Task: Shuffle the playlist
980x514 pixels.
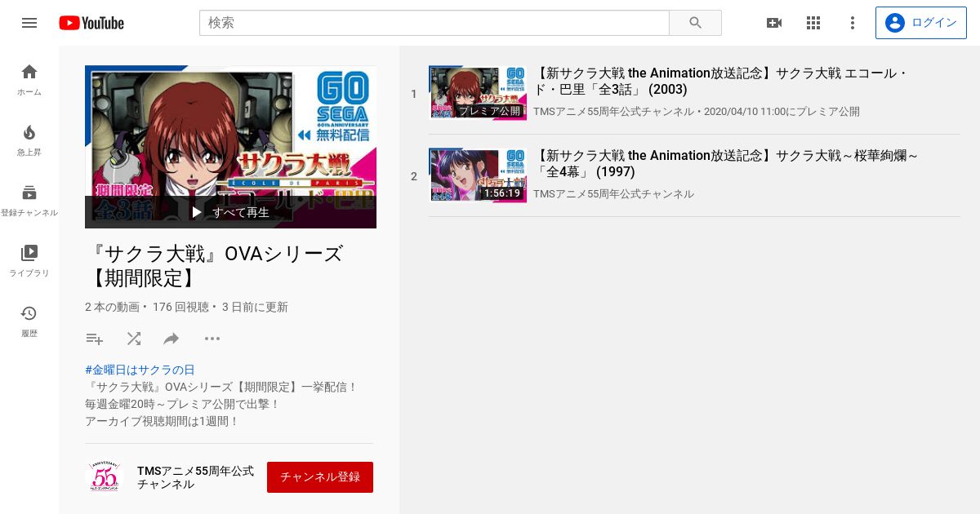Action: coord(134,339)
